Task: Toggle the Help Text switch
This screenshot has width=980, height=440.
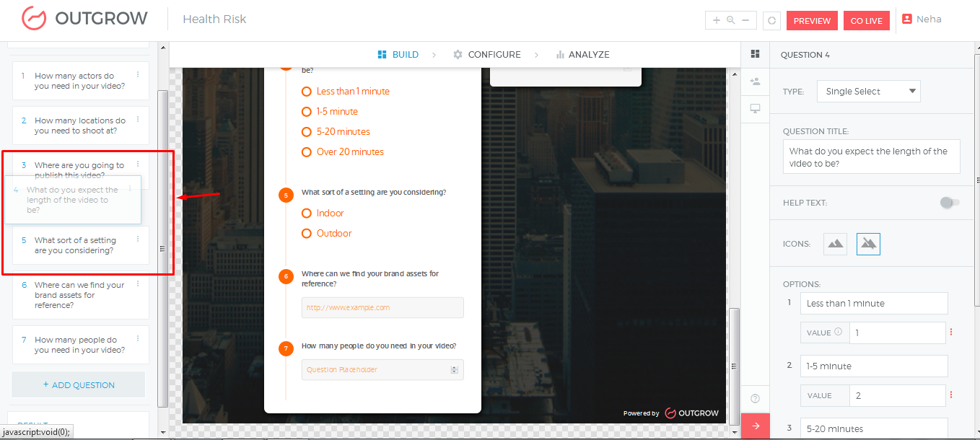Action: tap(949, 203)
